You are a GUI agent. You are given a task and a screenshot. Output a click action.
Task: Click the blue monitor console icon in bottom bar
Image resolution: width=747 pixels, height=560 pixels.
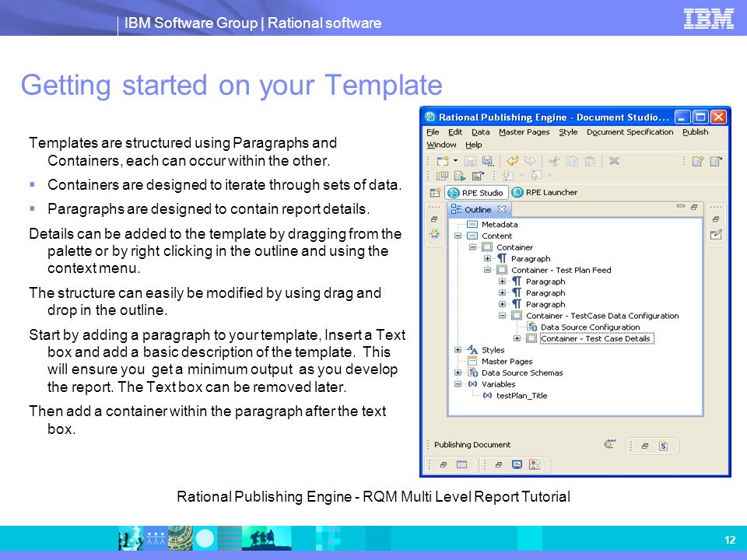click(517, 465)
